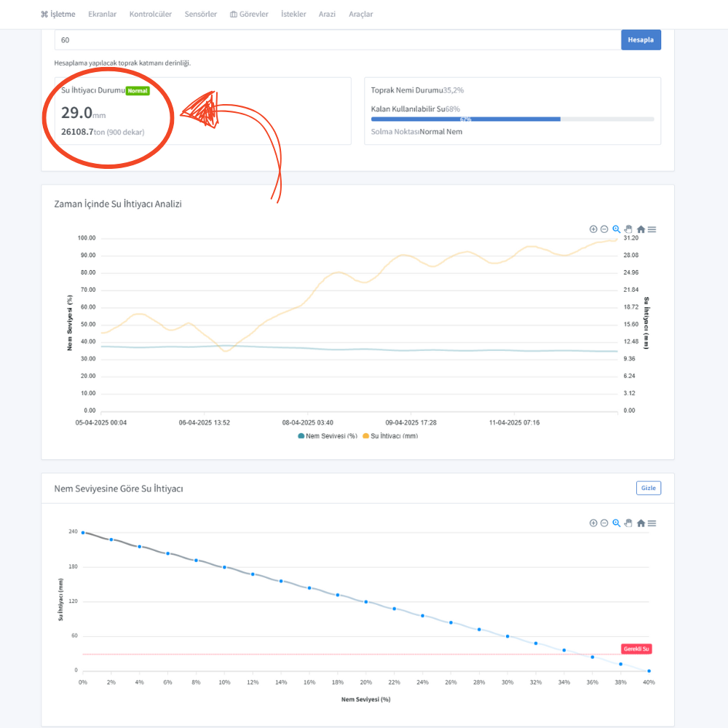Reset zoom with home icon on time chart
Screen dimensions: 728x728
click(x=641, y=229)
